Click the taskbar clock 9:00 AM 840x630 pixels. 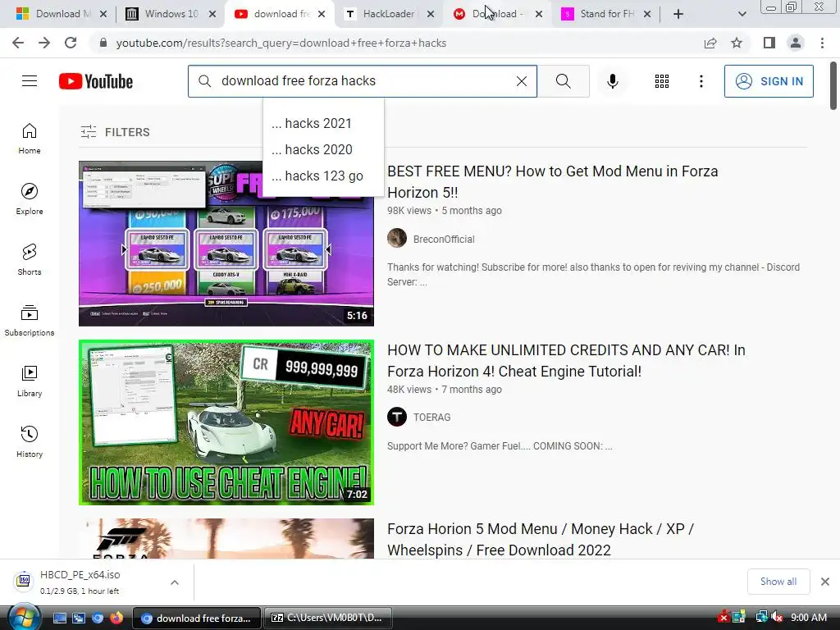click(808, 617)
